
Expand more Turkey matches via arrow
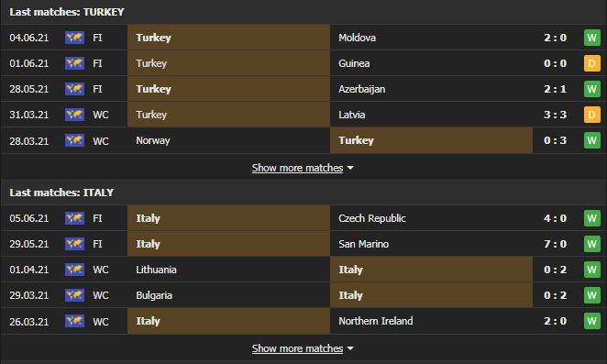click(350, 168)
